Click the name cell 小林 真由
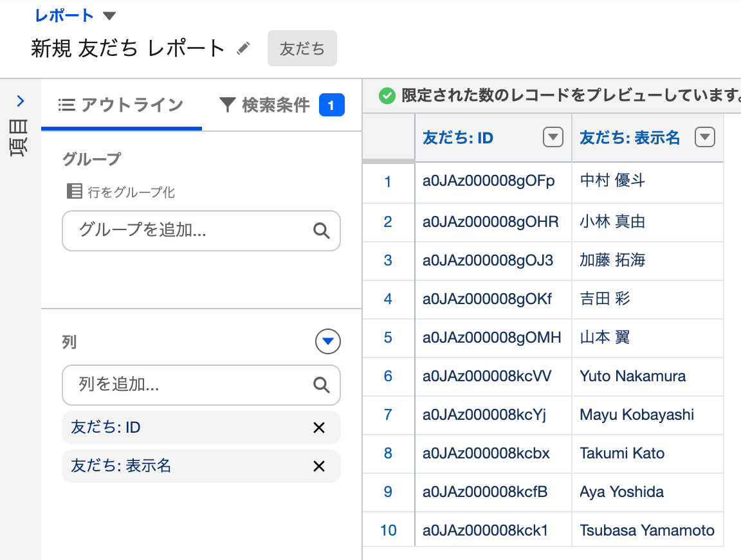 [x=648, y=222]
